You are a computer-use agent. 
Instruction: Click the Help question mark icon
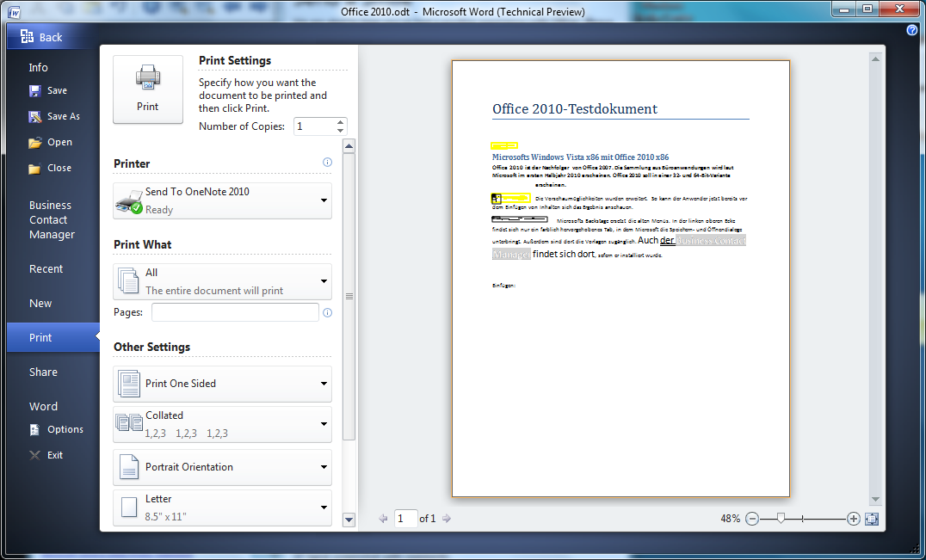[911, 29]
